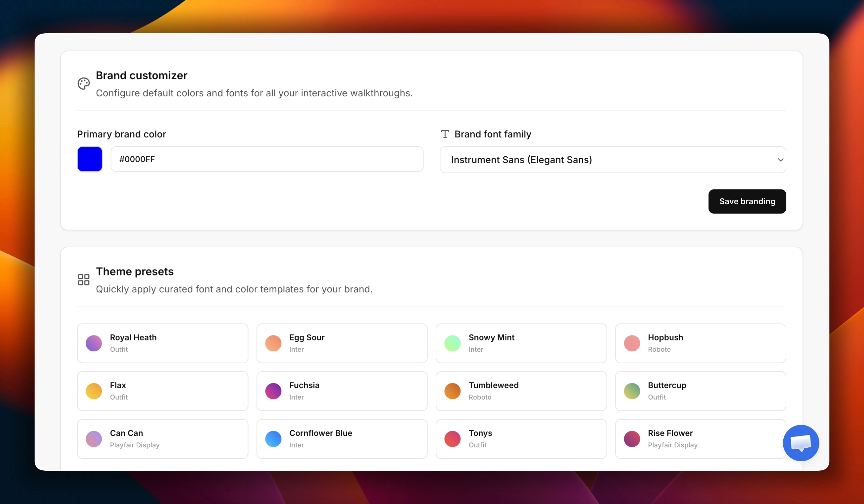Select the Cornflower Blue circle icon
Image resolution: width=864 pixels, height=504 pixels.
click(273, 439)
